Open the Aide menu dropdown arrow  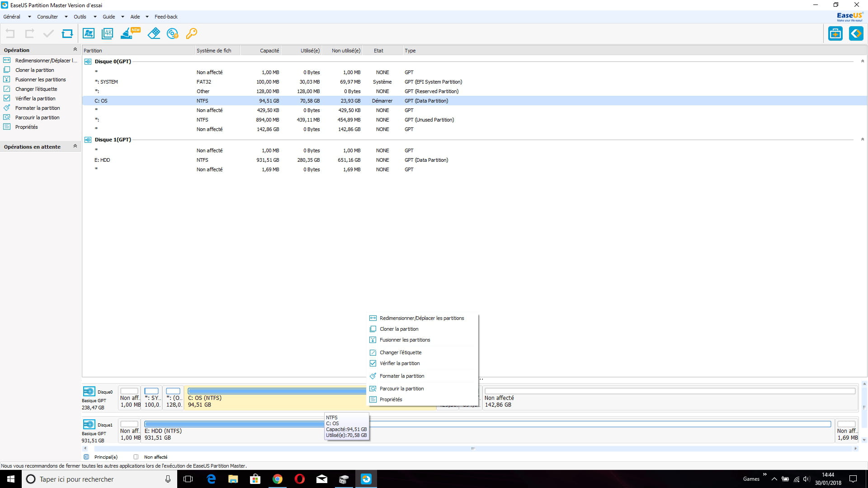click(147, 17)
